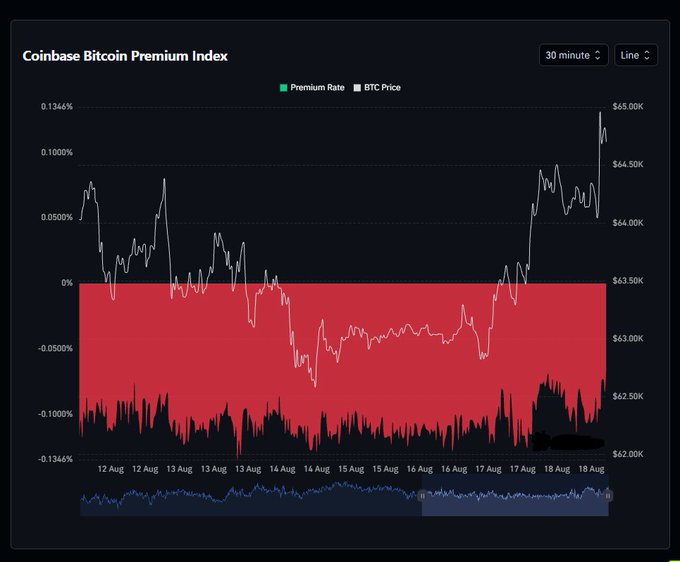This screenshot has width=680, height=562.
Task: Open the Line chart type dropdown
Action: point(636,55)
